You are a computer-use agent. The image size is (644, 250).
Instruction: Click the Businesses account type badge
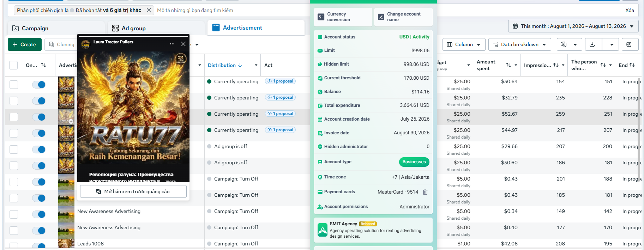pyautogui.click(x=414, y=162)
